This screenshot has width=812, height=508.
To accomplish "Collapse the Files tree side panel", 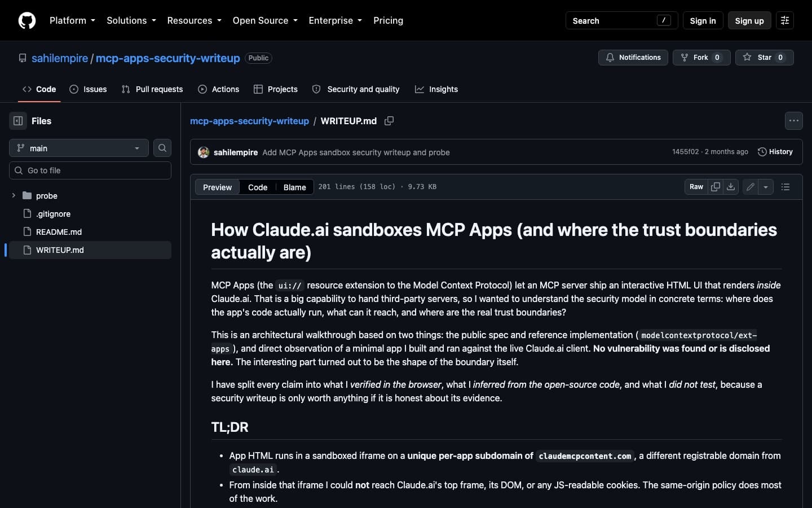I will coord(18,121).
